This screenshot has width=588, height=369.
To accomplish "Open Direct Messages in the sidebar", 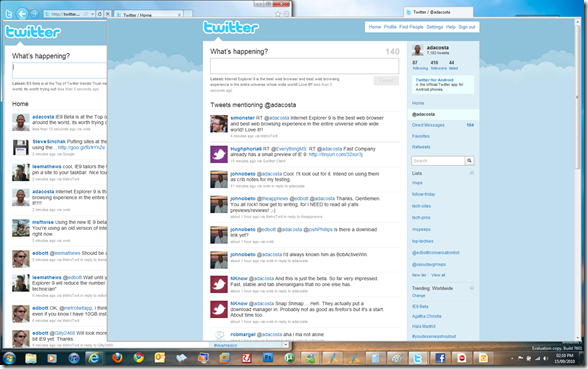I will (428, 125).
